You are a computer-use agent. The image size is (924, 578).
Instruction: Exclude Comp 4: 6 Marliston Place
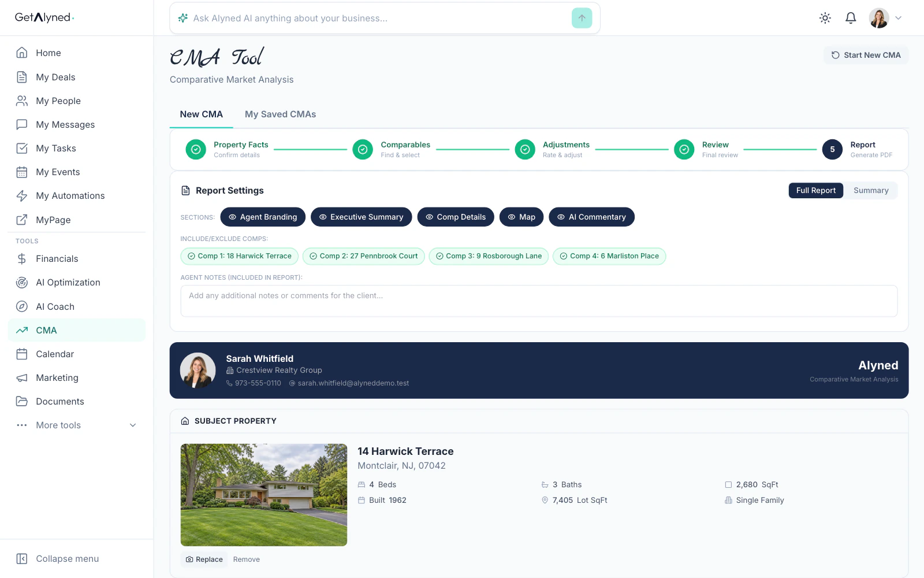click(609, 256)
